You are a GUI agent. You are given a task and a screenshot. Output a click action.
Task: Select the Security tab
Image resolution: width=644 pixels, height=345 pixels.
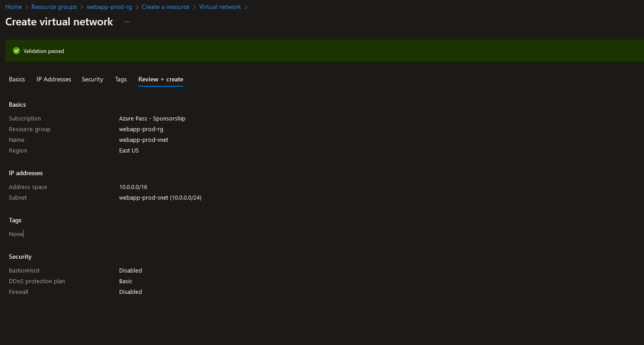point(93,79)
